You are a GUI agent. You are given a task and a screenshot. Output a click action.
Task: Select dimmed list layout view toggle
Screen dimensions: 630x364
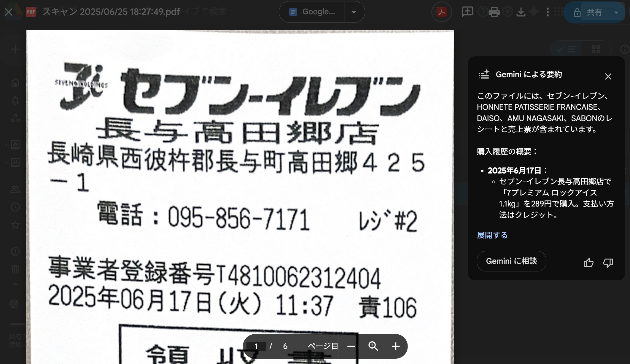[x=566, y=49]
